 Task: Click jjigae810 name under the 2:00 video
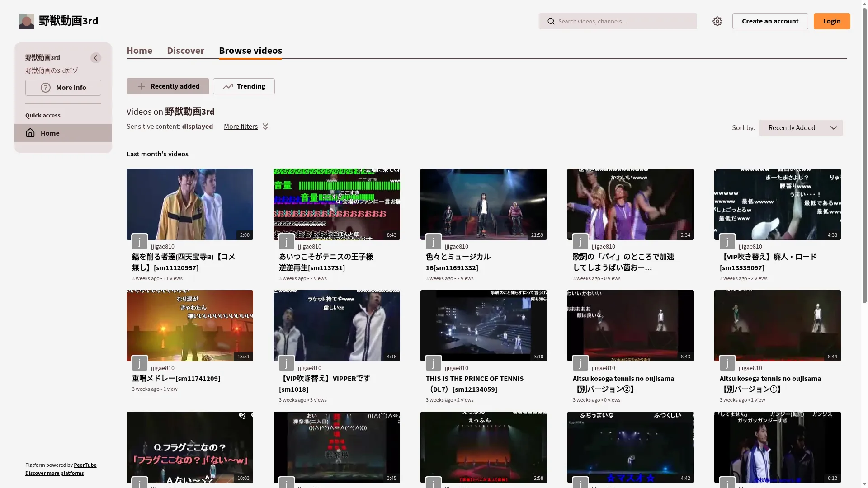[x=163, y=246]
